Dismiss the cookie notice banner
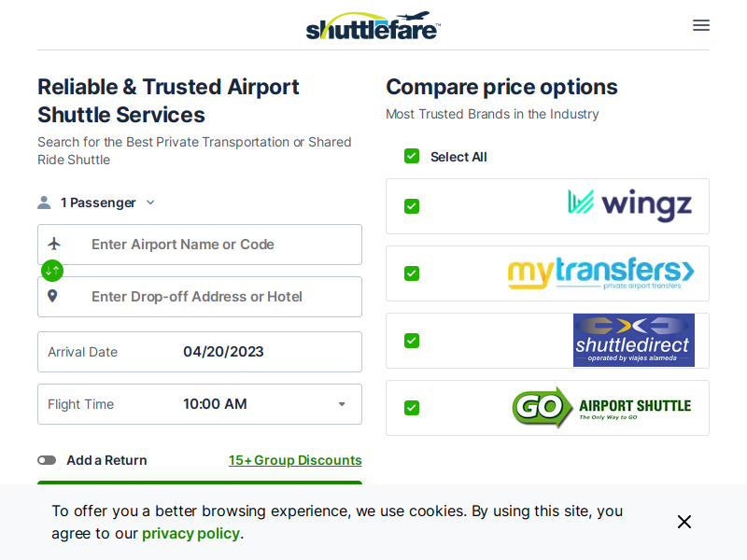 coord(684,522)
